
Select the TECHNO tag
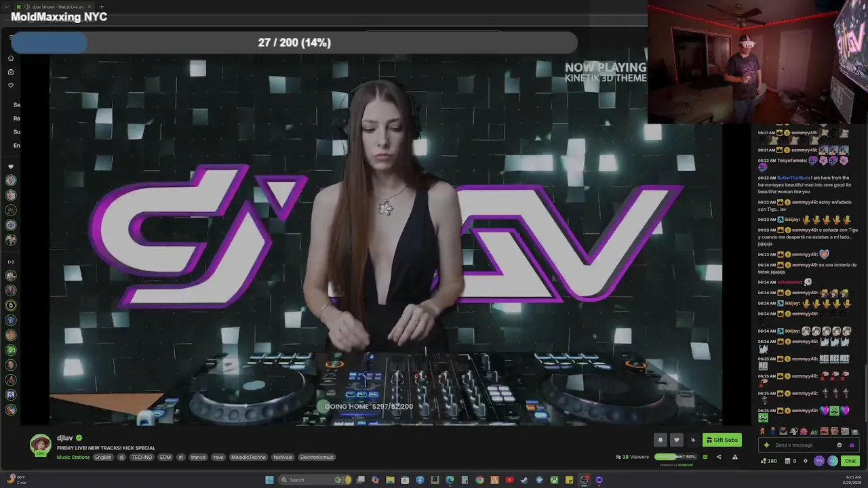(142, 457)
